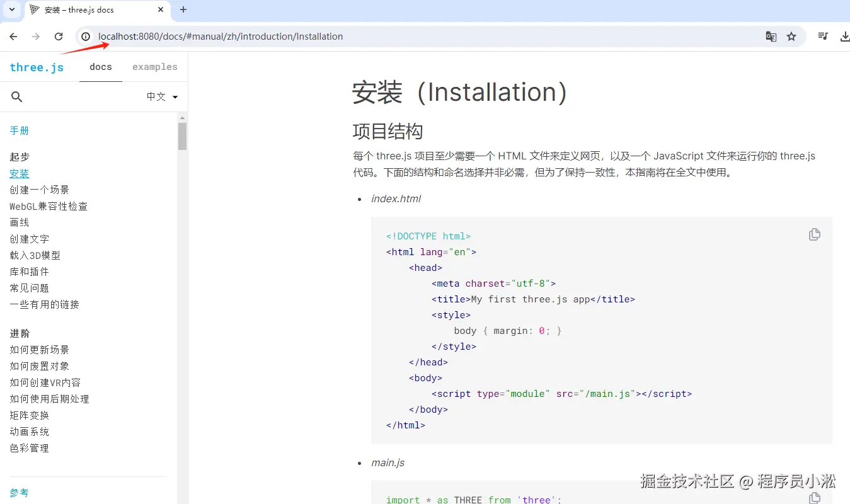Open 常见问题 in the sidebar
The height and width of the screenshot is (504, 850).
29,288
